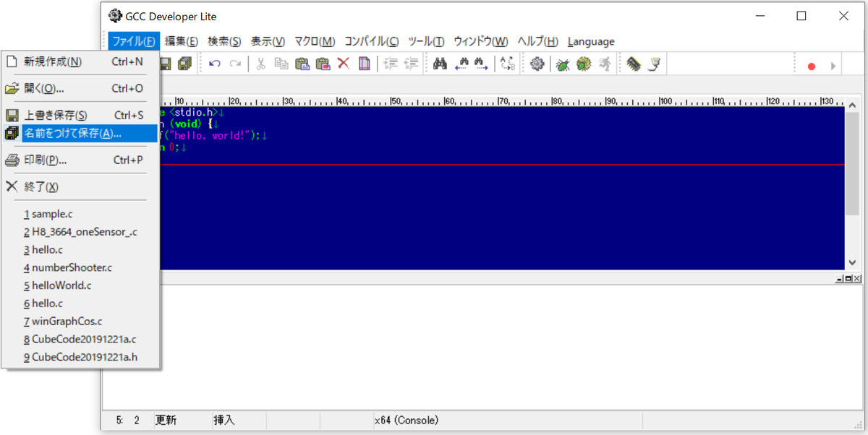Open the 表示(V) menu
Screen dimensions: 868x435
(x=268, y=41)
